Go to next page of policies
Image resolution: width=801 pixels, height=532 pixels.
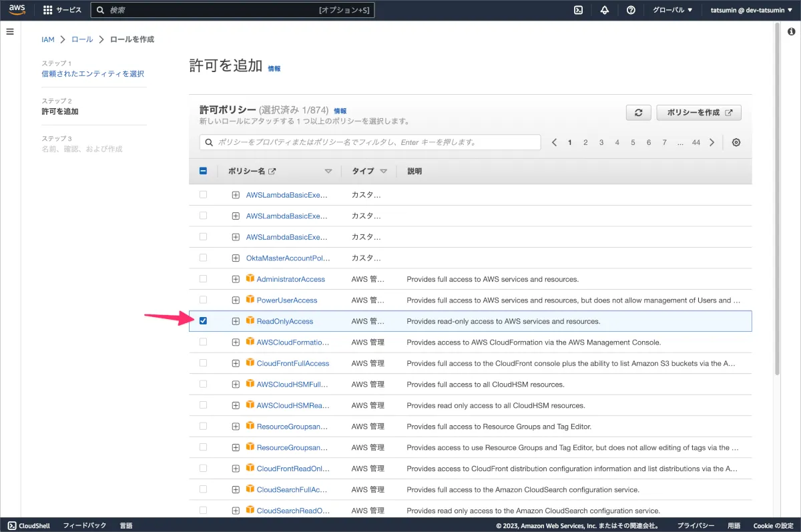[x=712, y=142]
